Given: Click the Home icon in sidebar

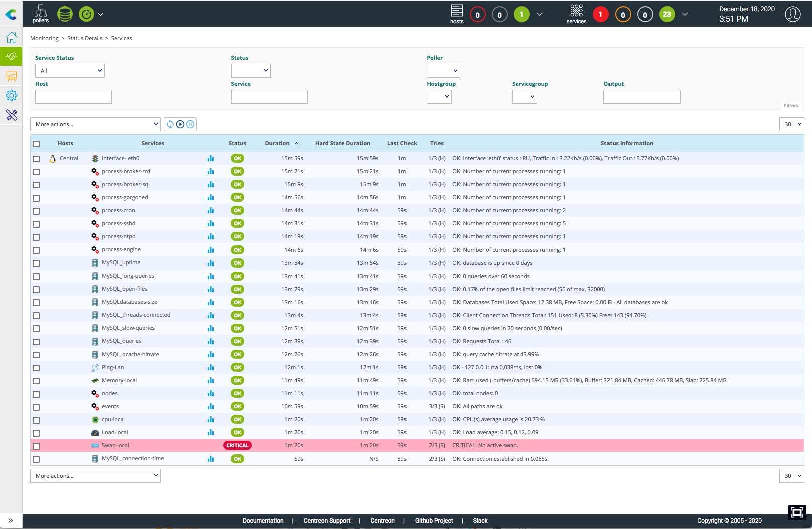Looking at the screenshot, I should point(11,38).
